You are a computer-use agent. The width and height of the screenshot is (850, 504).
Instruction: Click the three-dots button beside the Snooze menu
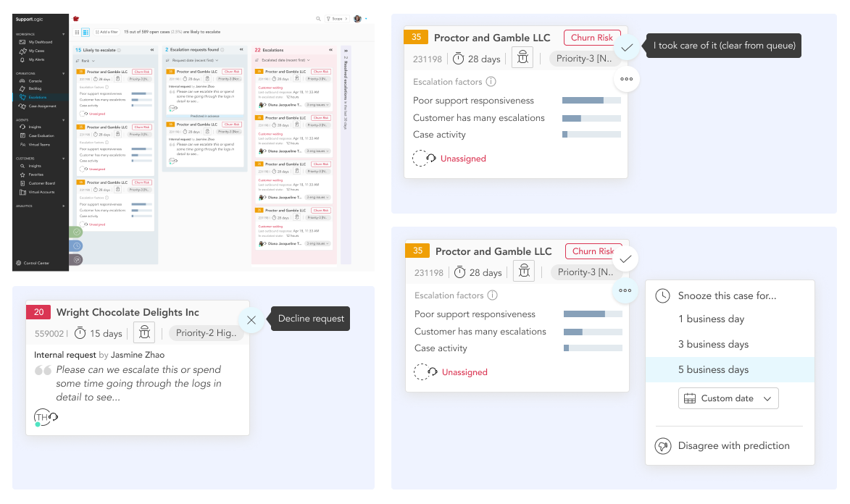[x=625, y=290]
